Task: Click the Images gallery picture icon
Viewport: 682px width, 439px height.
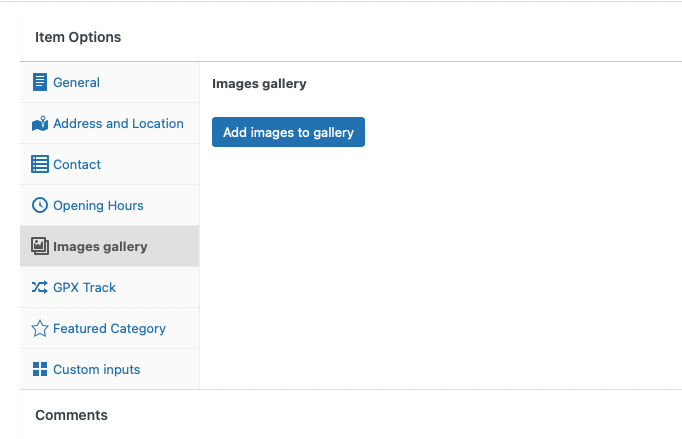Action: (x=40, y=246)
